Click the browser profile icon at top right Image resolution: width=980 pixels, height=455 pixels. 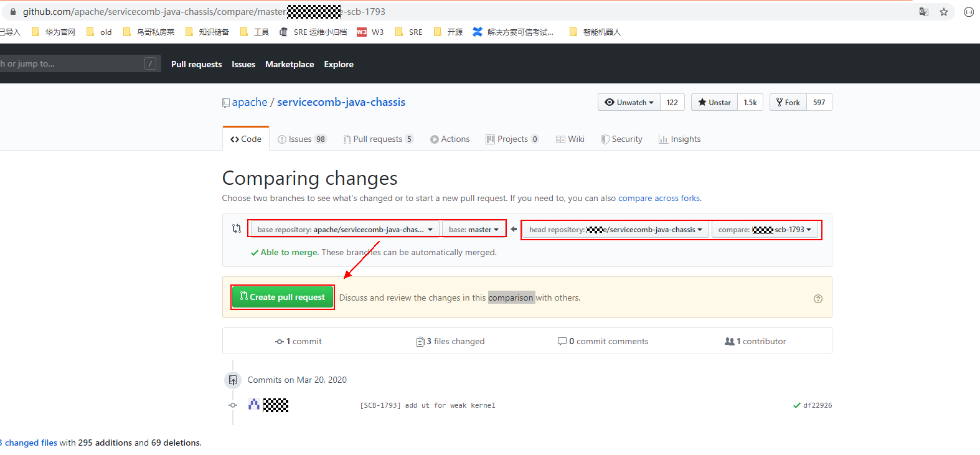[x=969, y=12]
